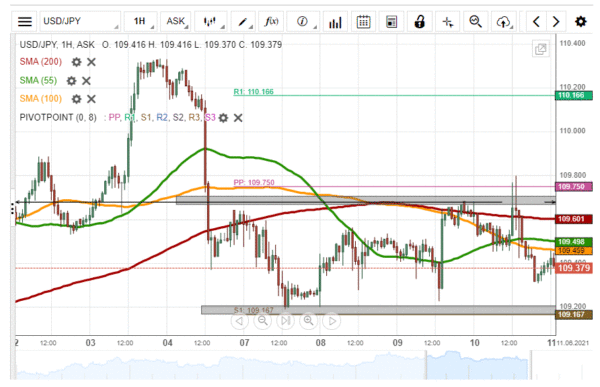Open the cloud upload save icon
600x387 pixels.
coord(504,21)
